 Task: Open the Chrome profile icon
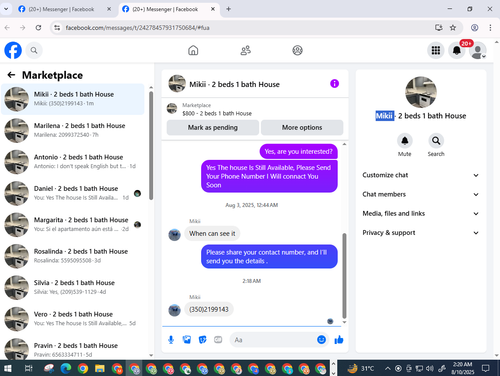475,28
